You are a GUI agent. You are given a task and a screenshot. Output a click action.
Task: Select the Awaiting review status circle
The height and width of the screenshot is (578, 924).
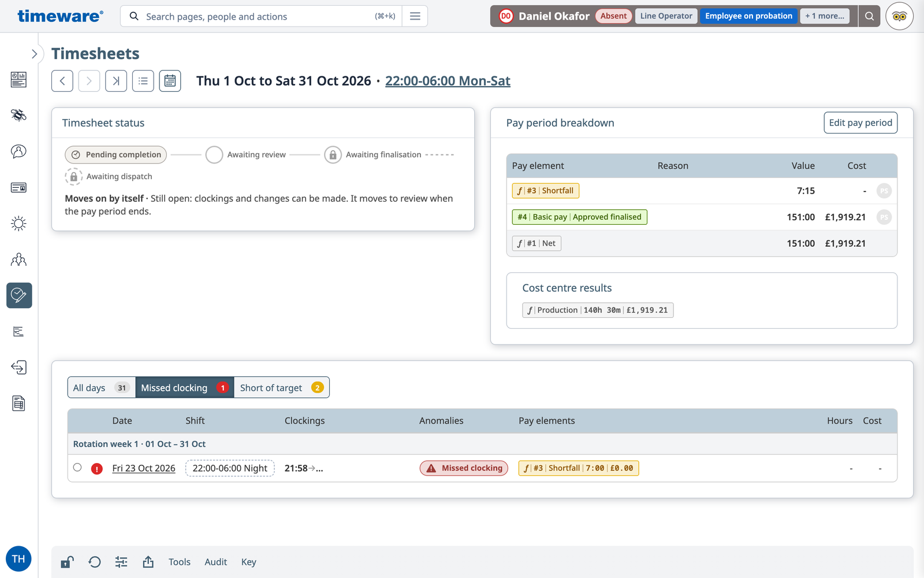[214, 155]
